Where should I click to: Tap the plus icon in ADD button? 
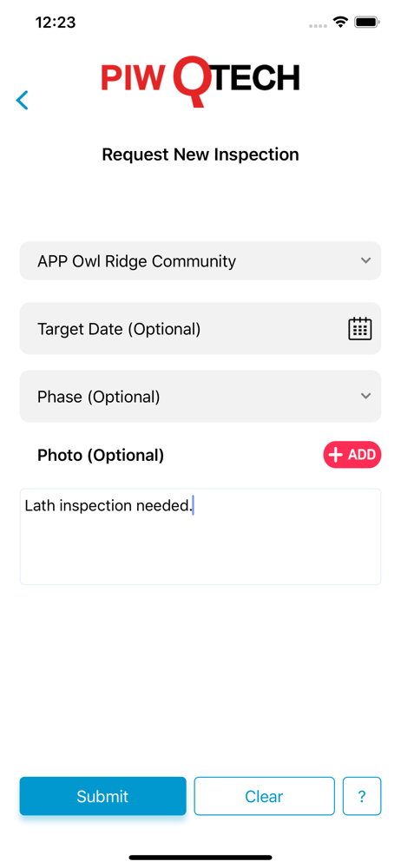[336, 455]
